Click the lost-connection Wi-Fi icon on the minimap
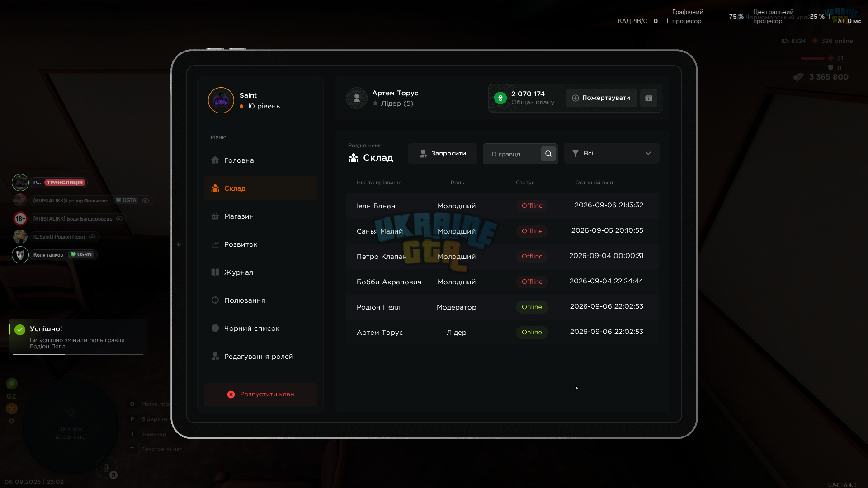This screenshot has height=488, width=868. [71, 413]
